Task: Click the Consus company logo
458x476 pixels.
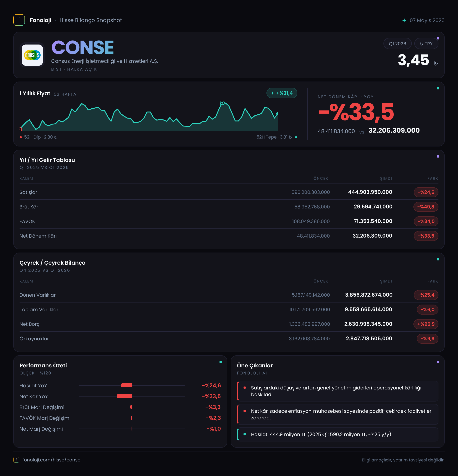Action: pos(32,55)
